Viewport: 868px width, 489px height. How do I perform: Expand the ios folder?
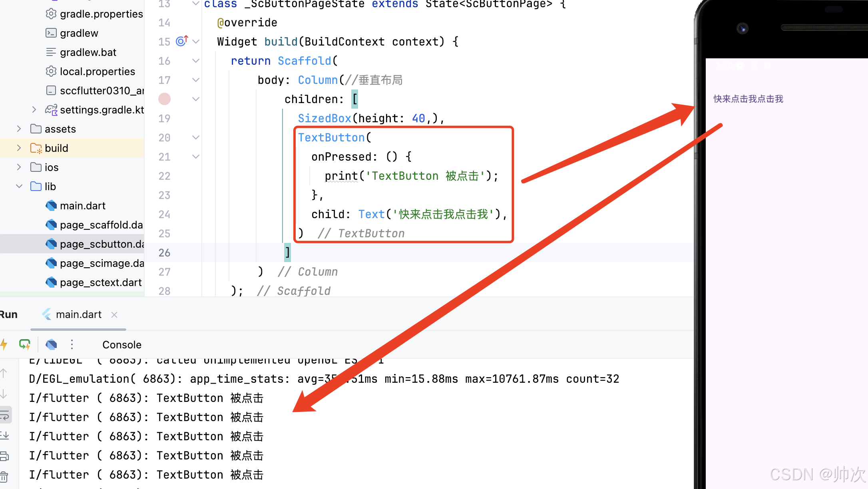pos(19,167)
